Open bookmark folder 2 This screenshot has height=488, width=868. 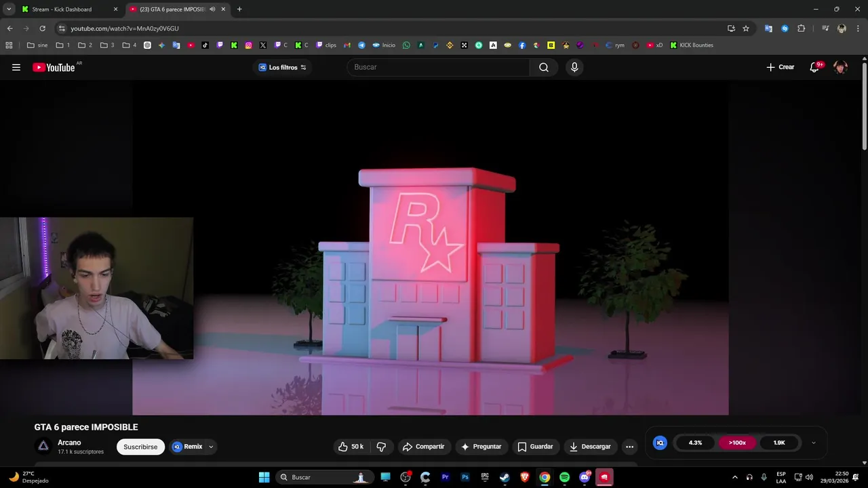click(85, 45)
